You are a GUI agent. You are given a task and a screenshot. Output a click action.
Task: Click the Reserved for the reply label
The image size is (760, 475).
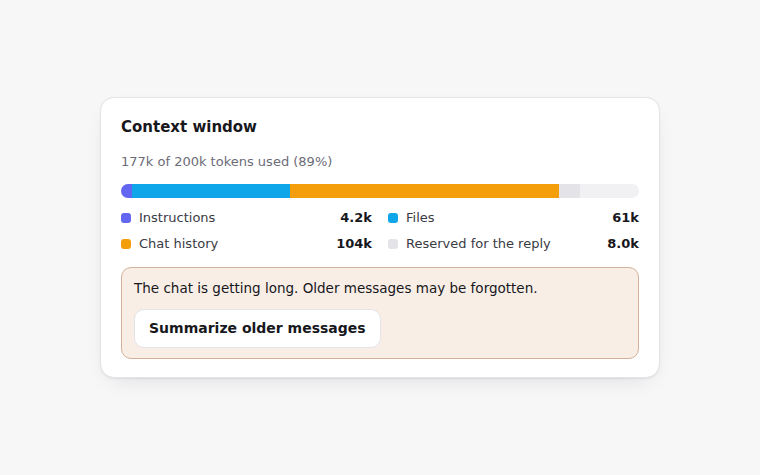[478, 243]
